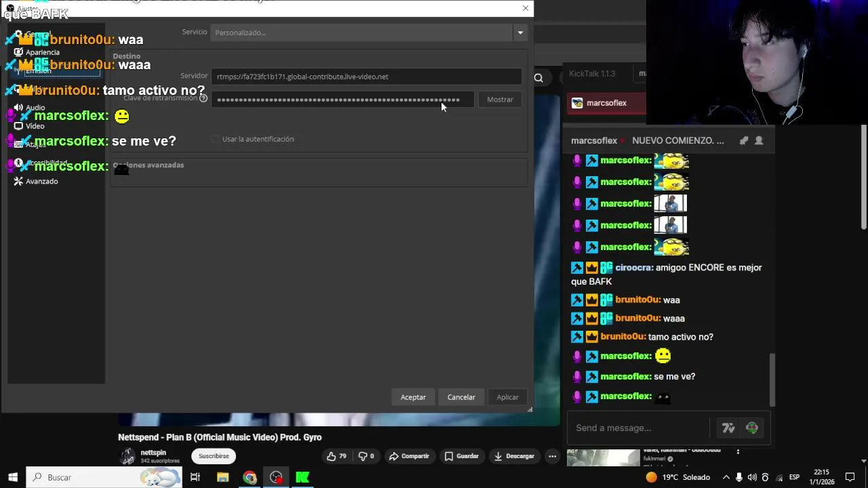Open Video settings in the OBS sidebar
868x488 pixels.
pos(35,126)
